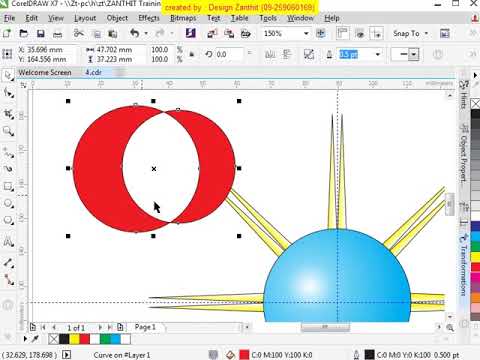Click the zoom navigator icon at canvas corner
The image size is (480, 360).
click(x=450, y=328)
